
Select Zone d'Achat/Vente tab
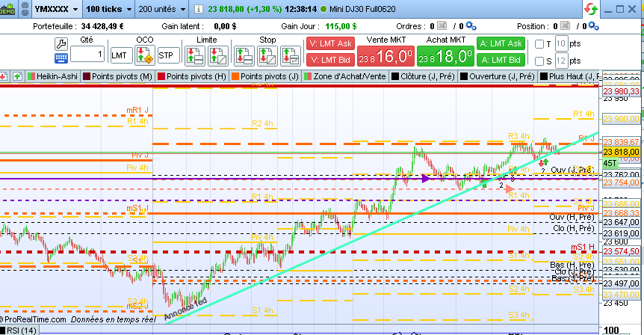pos(345,76)
